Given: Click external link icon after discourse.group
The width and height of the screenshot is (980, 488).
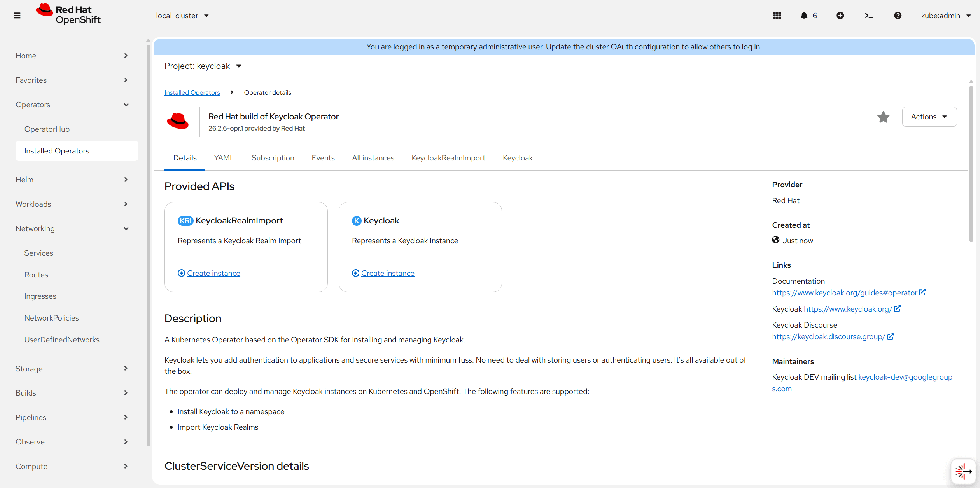Looking at the screenshot, I should (x=890, y=336).
